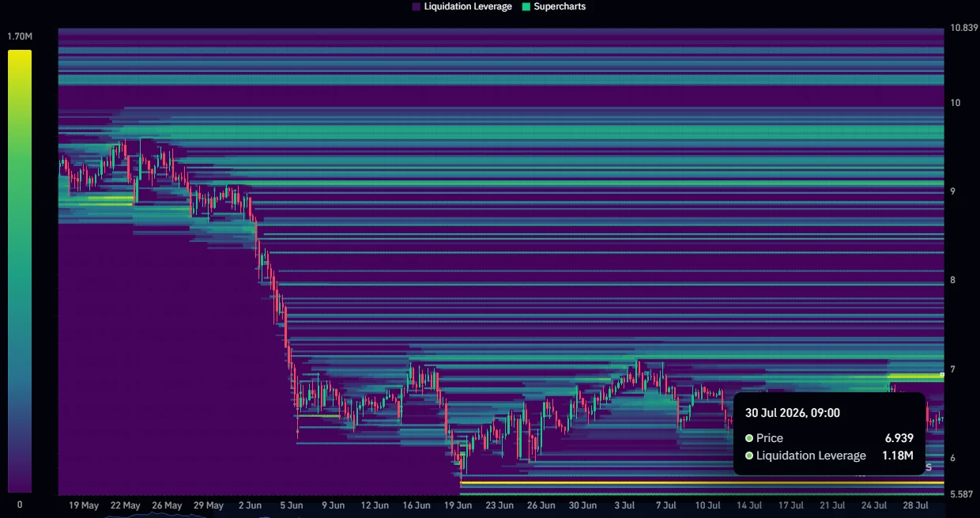Click the bright yellow liquidation band below 6
This screenshot has width=980, height=518.
click(x=702, y=482)
